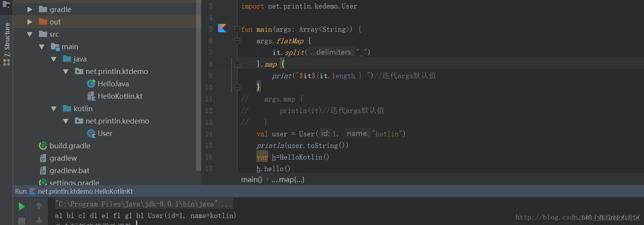Fold the main function at line 5
This screenshot has height=225, width=644.
237,29
